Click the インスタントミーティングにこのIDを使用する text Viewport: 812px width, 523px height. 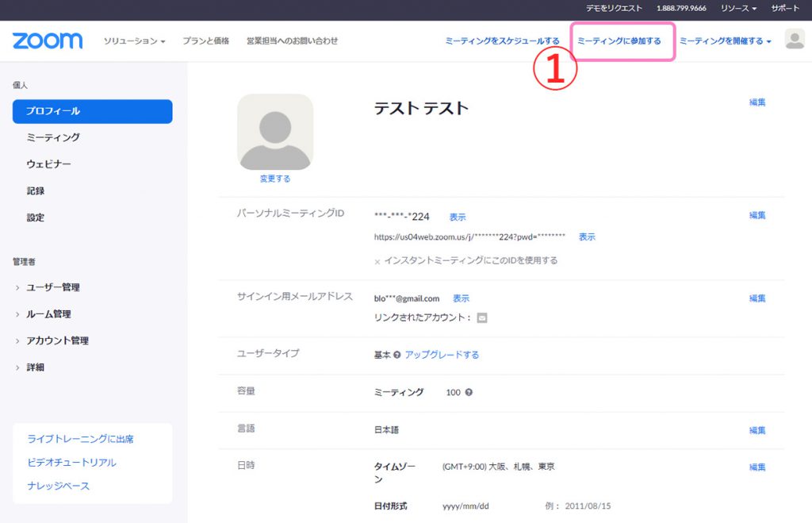471,260
